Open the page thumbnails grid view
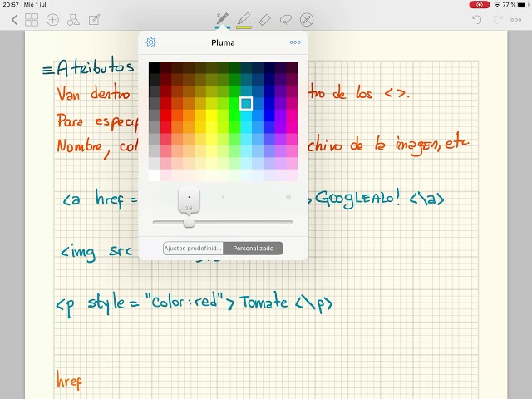The height and width of the screenshot is (399, 532). pos(32,20)
